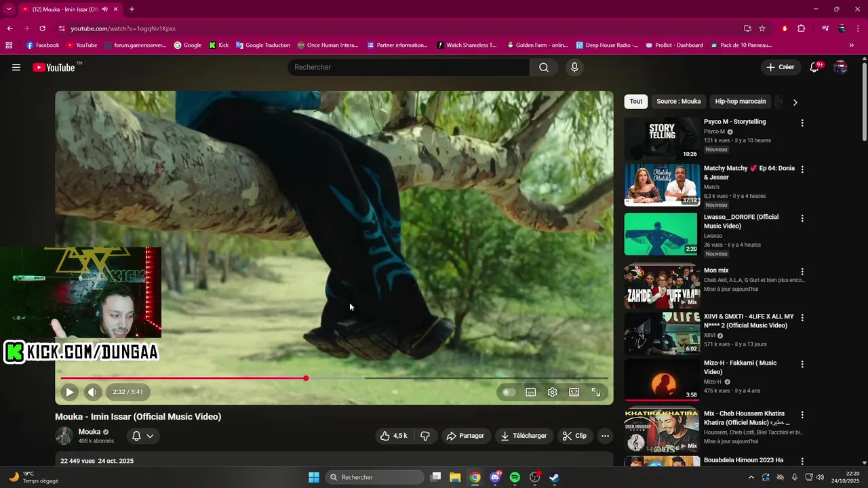Click the search magnifier button

[x=544, y=67]
